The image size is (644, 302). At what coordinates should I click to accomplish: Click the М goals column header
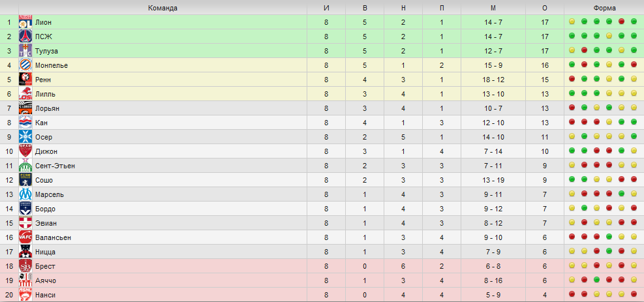click(493, 8)
